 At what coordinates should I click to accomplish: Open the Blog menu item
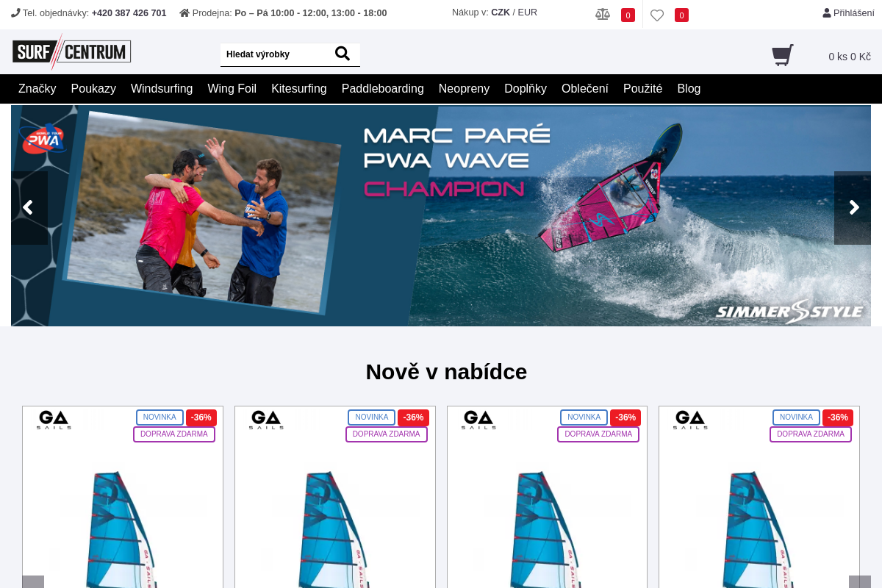[689, 89]
